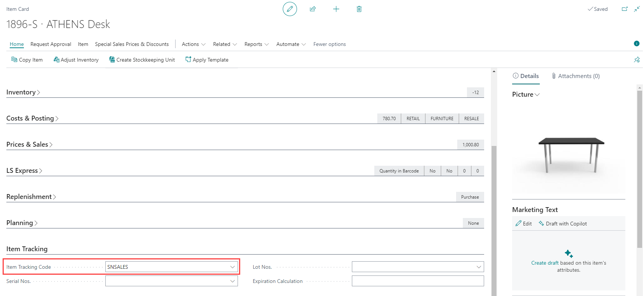
Task: Click the plus icon to create new item
Action: 336,9
